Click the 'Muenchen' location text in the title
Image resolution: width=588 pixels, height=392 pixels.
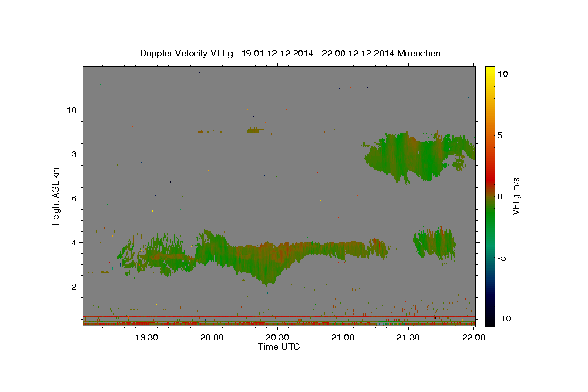pos(419,53)
